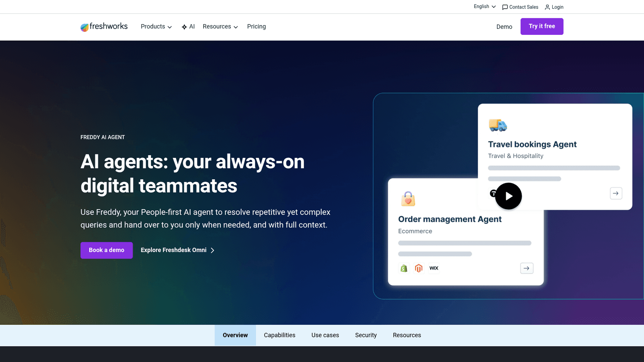The width and height of the screenshot is (644, 362).
Task: Switch to the Use cases tab
Action: [x=325, y=335]
